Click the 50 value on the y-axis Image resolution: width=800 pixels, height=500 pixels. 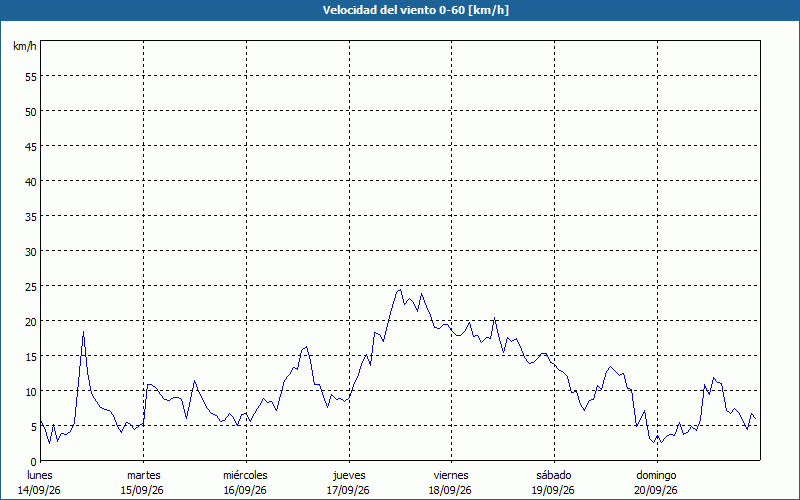click(31, 111)
